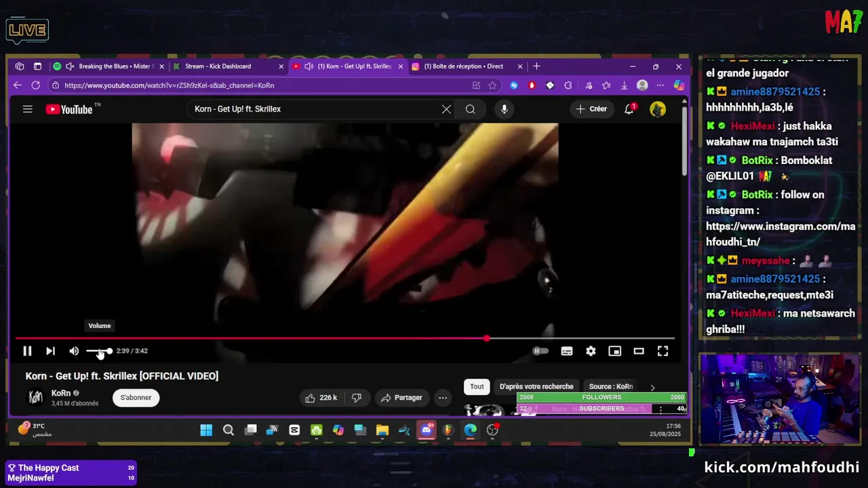Click the browser address bar URL
Screen dimensions: 868x488
pos(170,85)
